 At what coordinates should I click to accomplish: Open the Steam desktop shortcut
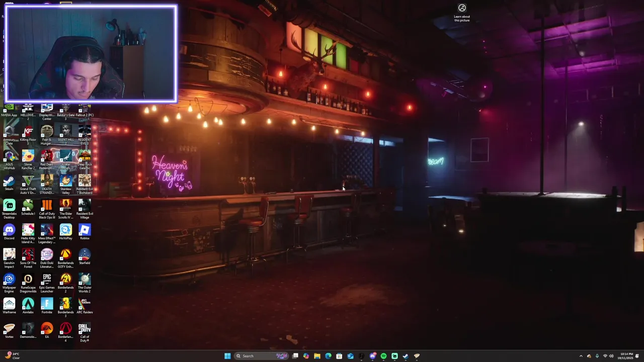coord(9,183)
